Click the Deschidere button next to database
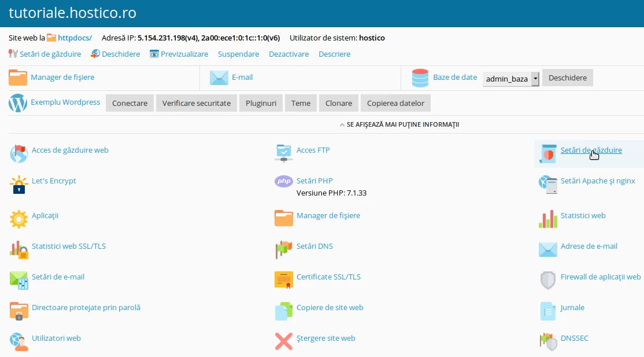Screen dimensions: 644x357 (x=567, y=78)
